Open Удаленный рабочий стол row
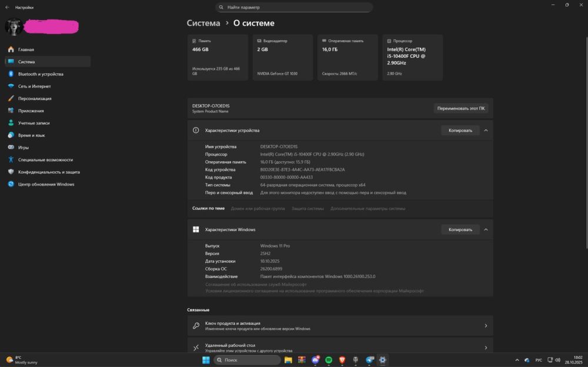This screenshot has height=367, width=588. click(x=340, y=346)
